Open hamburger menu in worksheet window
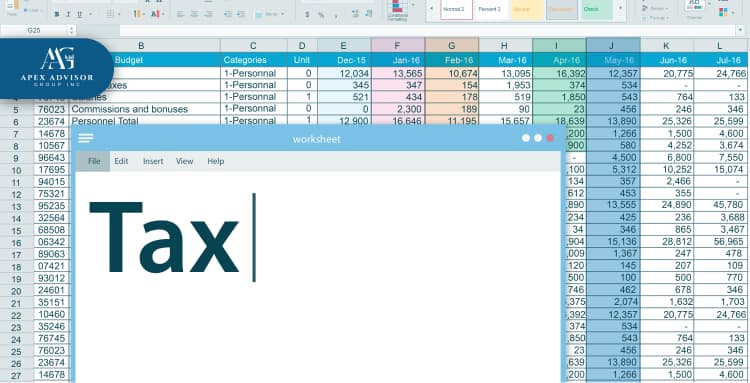750x383 pixels. coord(86,139)
